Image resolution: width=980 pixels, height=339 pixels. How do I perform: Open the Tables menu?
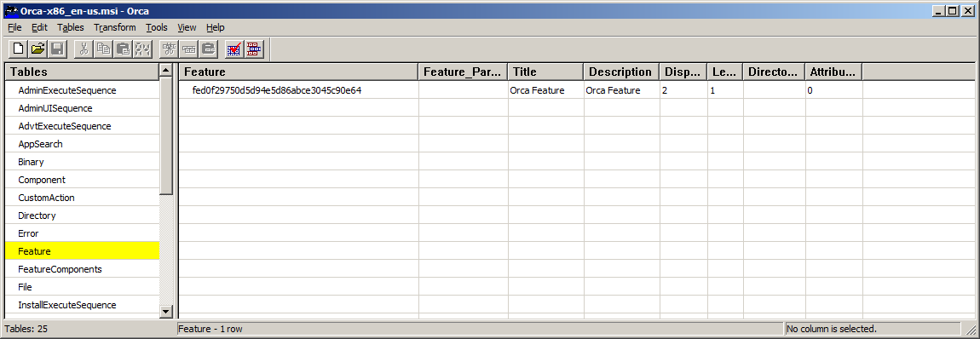point(70,27)
